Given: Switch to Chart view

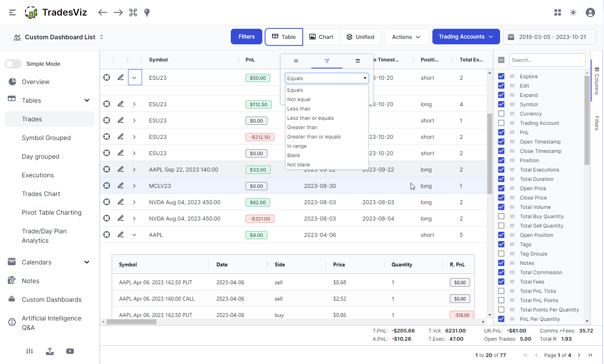Looking at the screenshot, I should (x=321, y=37).
